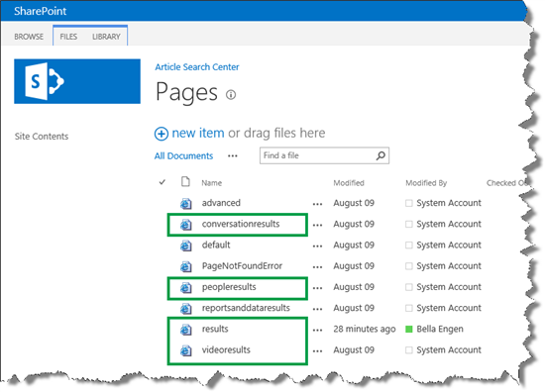The height and width of the screenshot is (392, 545).
Task: Open the Article Search Center link
Action: (197, 67)
